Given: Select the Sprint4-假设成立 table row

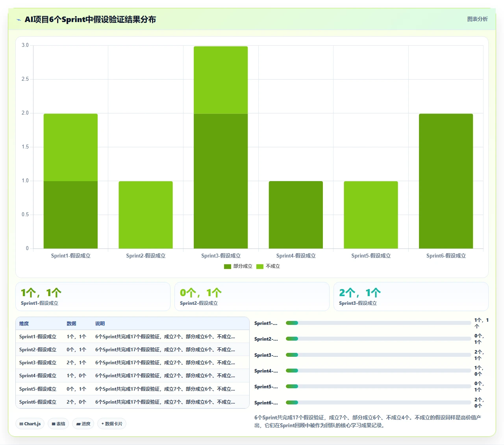Looking at the screenshot, I should tap(132, 376).
